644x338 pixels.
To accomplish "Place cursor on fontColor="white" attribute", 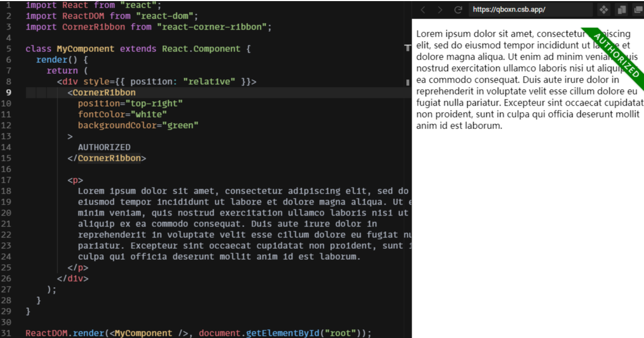I will [x=122, y=114].
